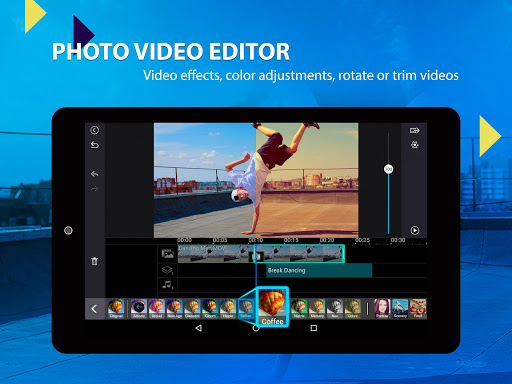Viewport: 512px width, 384px height.
Task: Open the settings gear icon
Action: (x=414, y=145)
